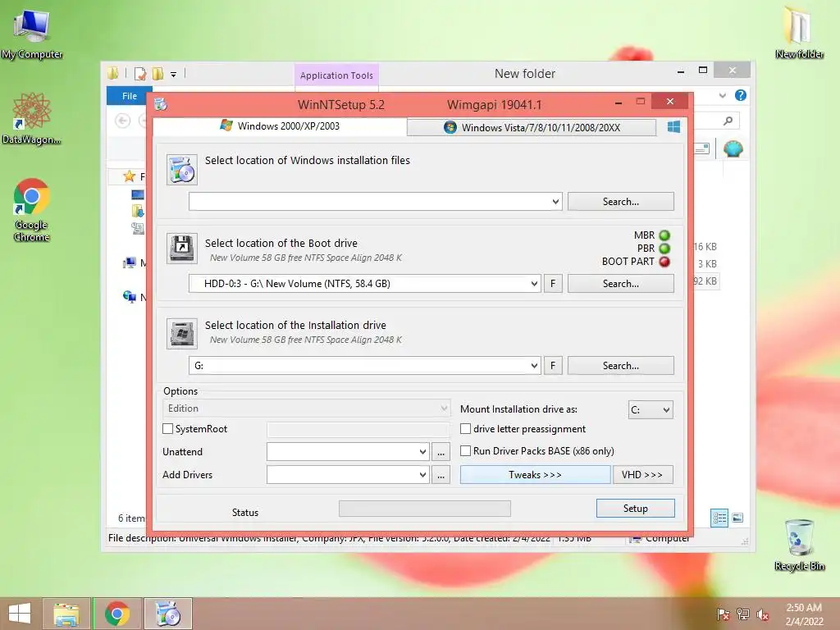The height and width of the screenshot is (630, 840).
Task: Open the Tweaks >>> panel
Action: [x=535, y=475]
